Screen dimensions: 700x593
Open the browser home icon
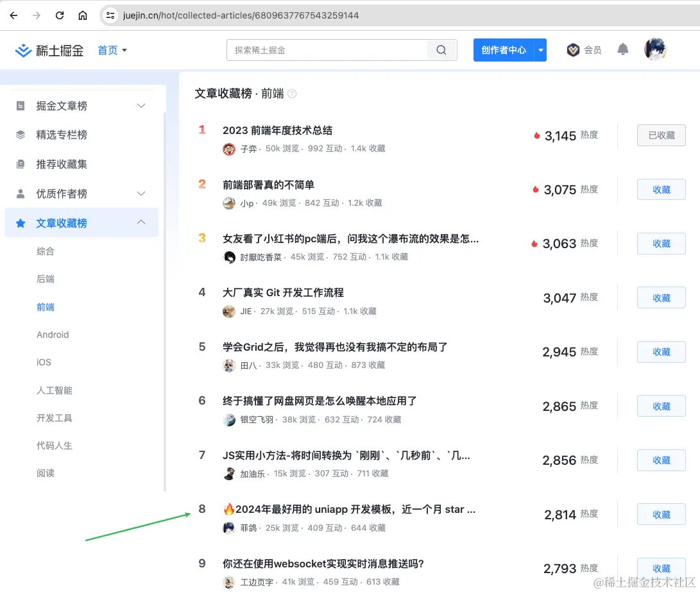pos(83,15)
